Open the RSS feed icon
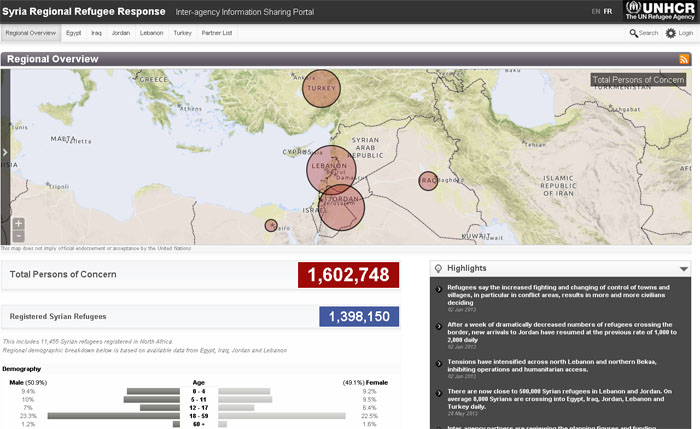This screenshot has width=700, height=429. pos(683,59)
